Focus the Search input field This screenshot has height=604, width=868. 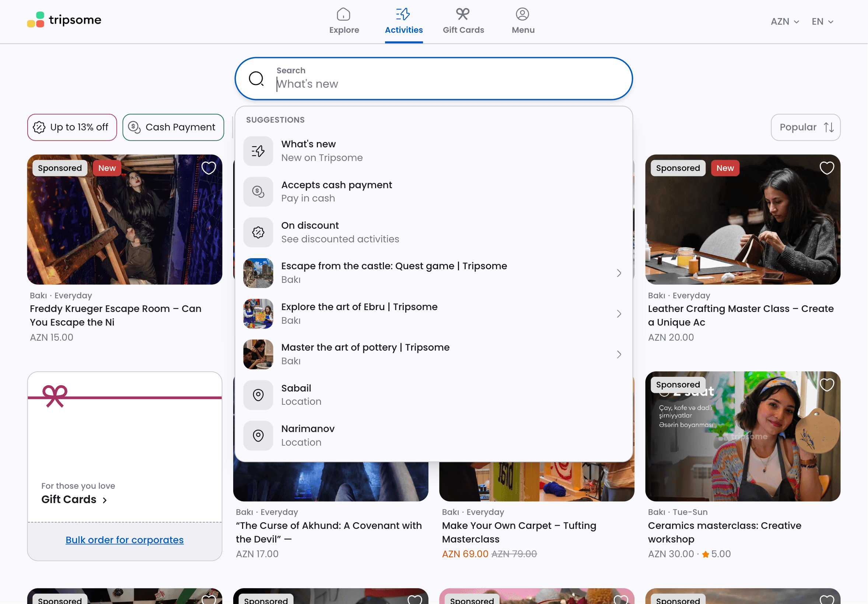coord(434,78)
